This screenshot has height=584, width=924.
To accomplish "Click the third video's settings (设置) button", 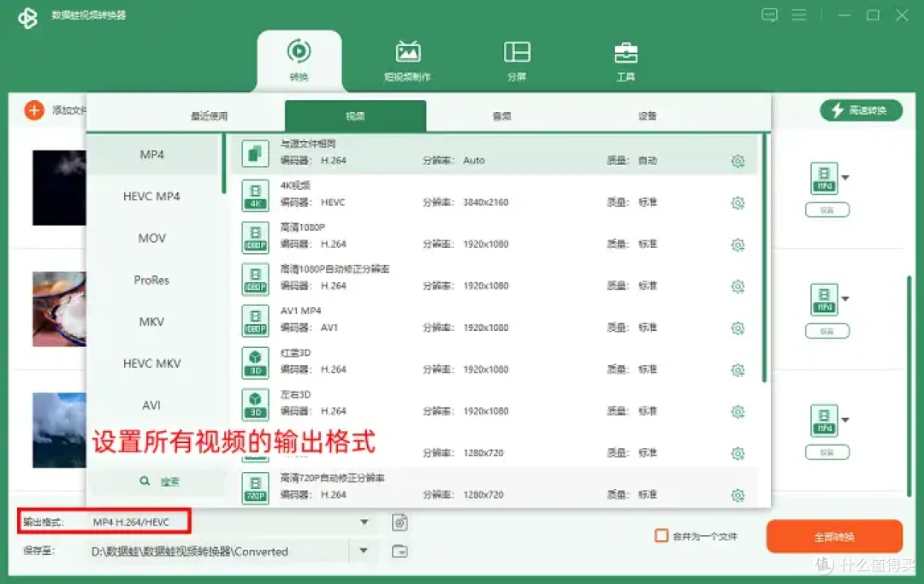I will click(827, 452).
